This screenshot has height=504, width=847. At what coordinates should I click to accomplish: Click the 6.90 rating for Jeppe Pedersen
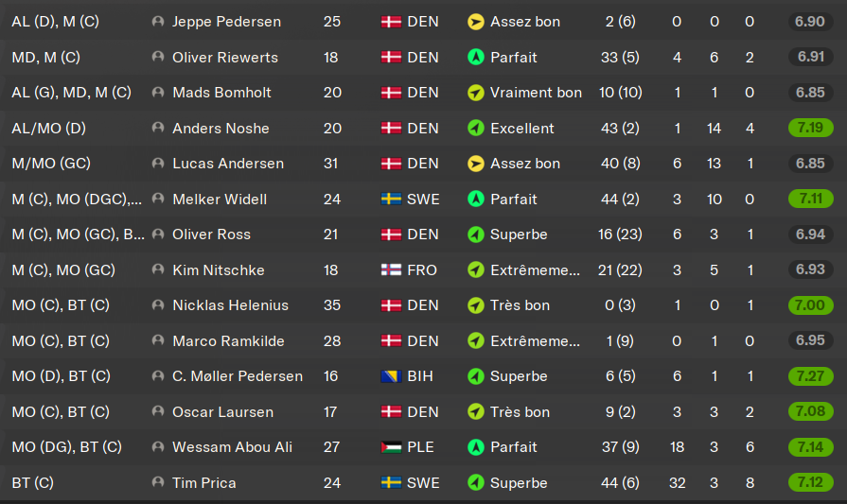click(x=810, y=22)
